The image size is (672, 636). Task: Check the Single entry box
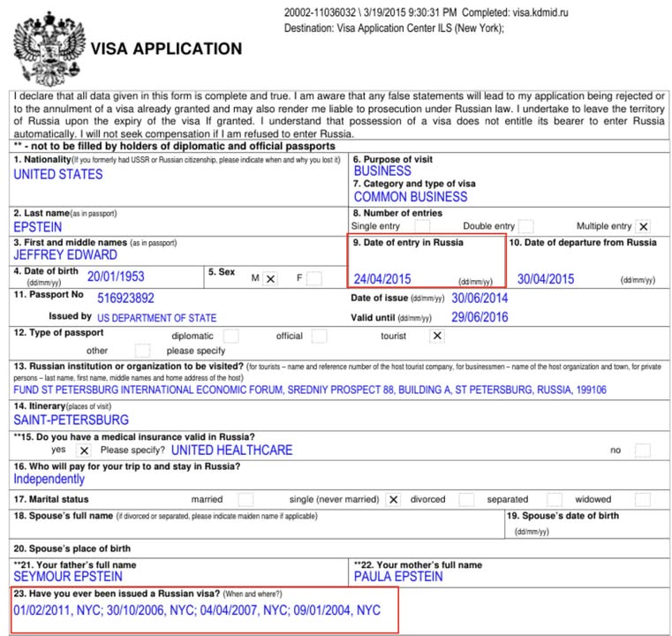[422, 227]
